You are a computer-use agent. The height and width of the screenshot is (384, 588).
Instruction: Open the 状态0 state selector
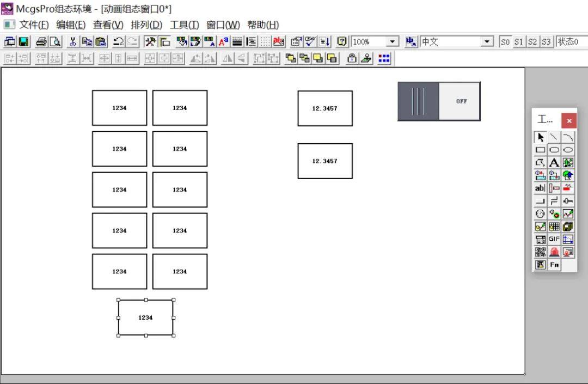571,42
